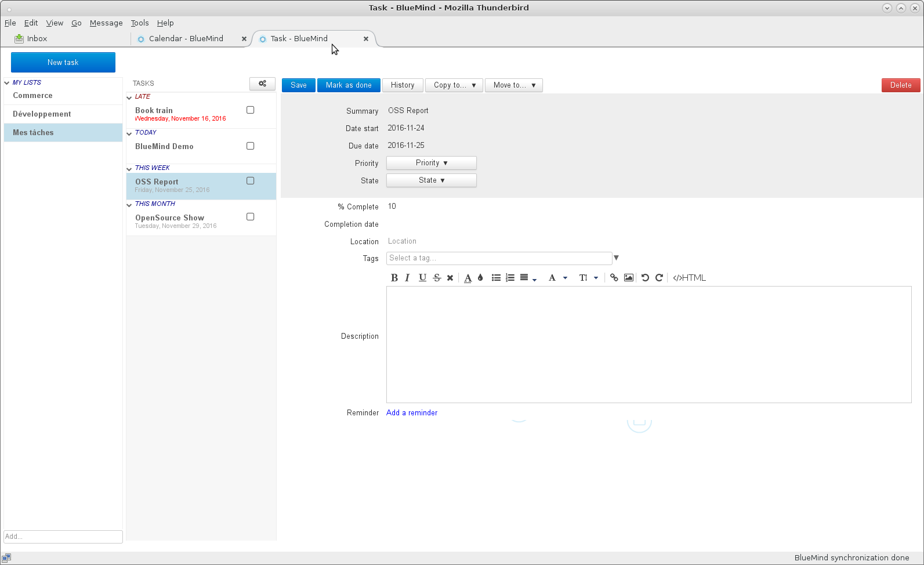Open the text alignment options

pyautogui.click(x=528, y=278)
